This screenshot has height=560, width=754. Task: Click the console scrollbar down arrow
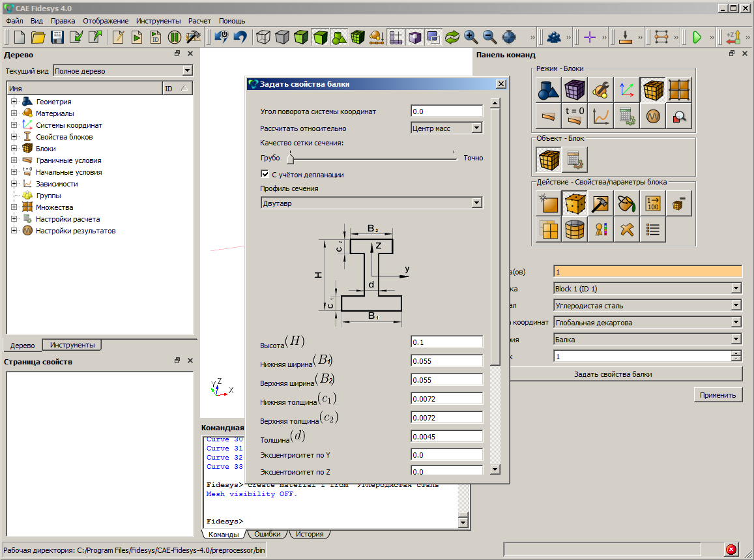pyautogui.click(x=463, y=522)
